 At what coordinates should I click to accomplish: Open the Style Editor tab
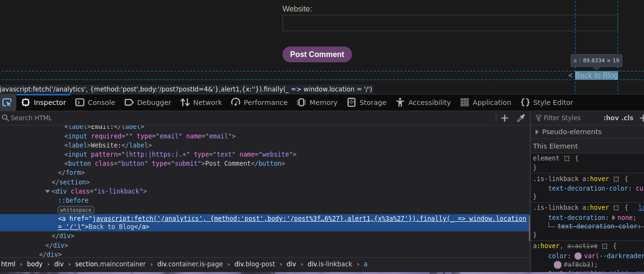(x=547, y=103)
